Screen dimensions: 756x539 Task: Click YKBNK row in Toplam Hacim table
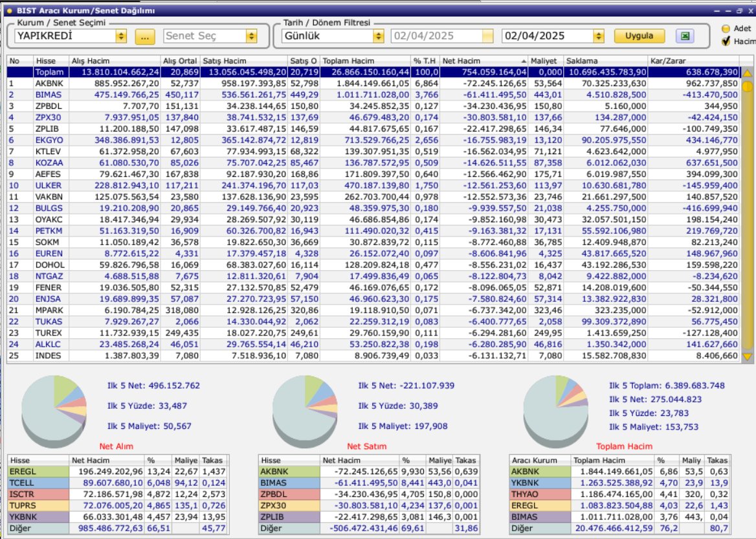pos(619,483)
